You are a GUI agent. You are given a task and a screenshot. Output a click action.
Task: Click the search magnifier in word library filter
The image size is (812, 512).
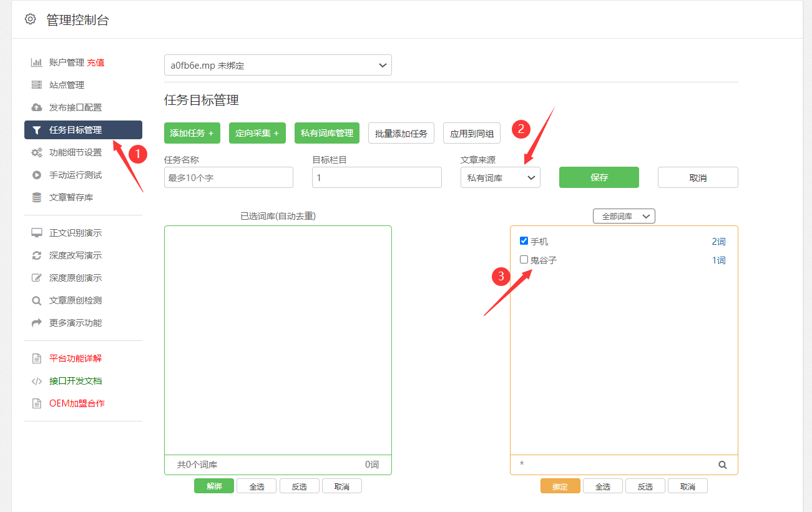(x=723, y=465)
